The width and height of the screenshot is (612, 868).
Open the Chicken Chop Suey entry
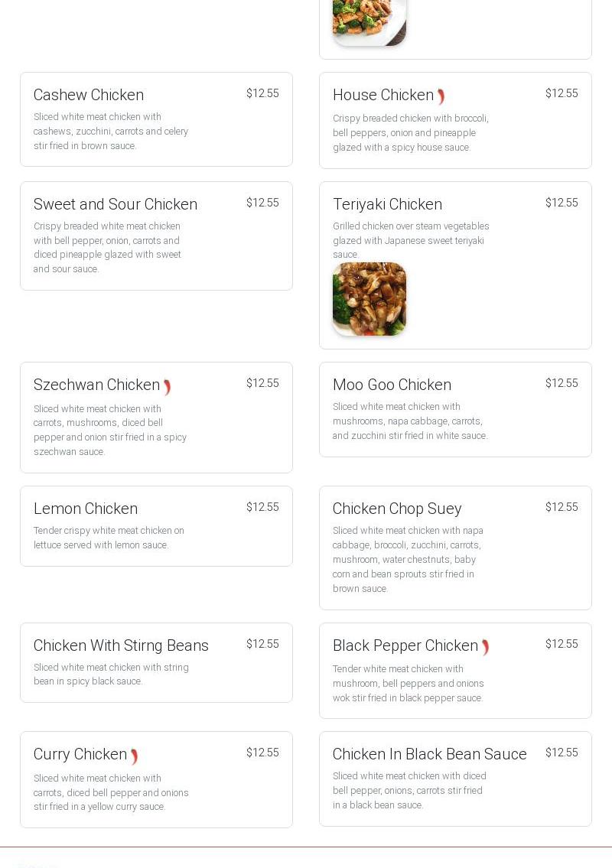pos(397,509)
